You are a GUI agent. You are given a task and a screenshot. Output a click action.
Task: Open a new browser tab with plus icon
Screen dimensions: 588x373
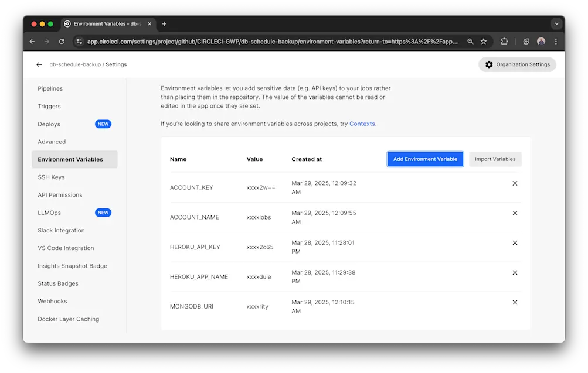click(164, 24)
